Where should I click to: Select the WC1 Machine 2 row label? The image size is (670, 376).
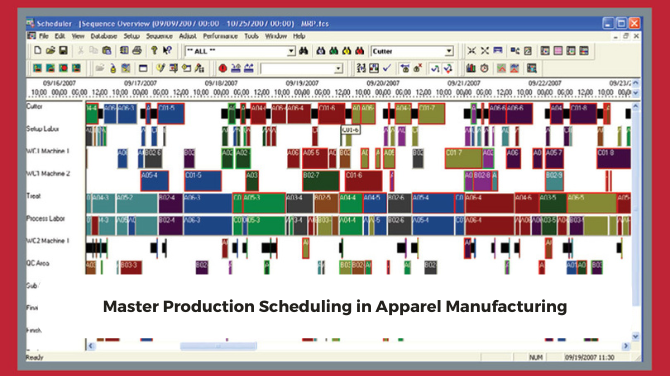48,173
